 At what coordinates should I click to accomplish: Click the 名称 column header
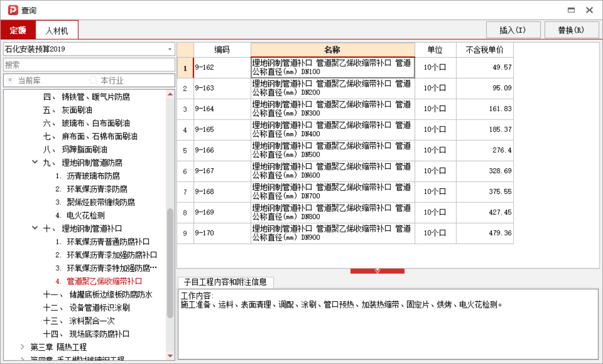333,50
